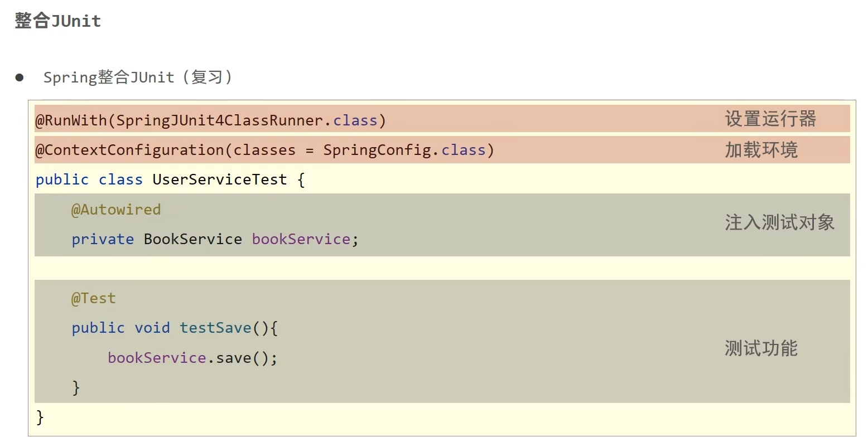Click the "public void testSave(){" line
The image size is (868, 442).
click(x=175, y=328)
